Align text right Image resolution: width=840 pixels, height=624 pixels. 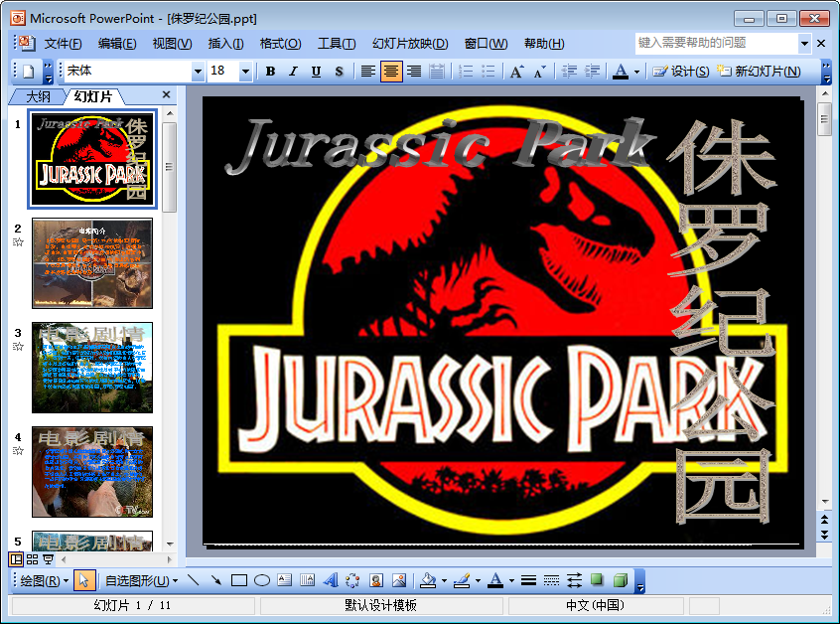point(414,72)
